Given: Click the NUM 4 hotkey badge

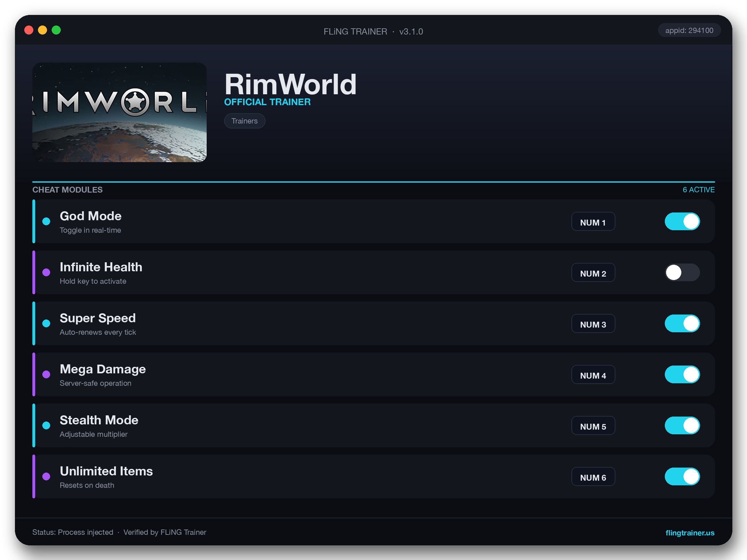Looking at the screenshot, I should click(x=593, y=374).
